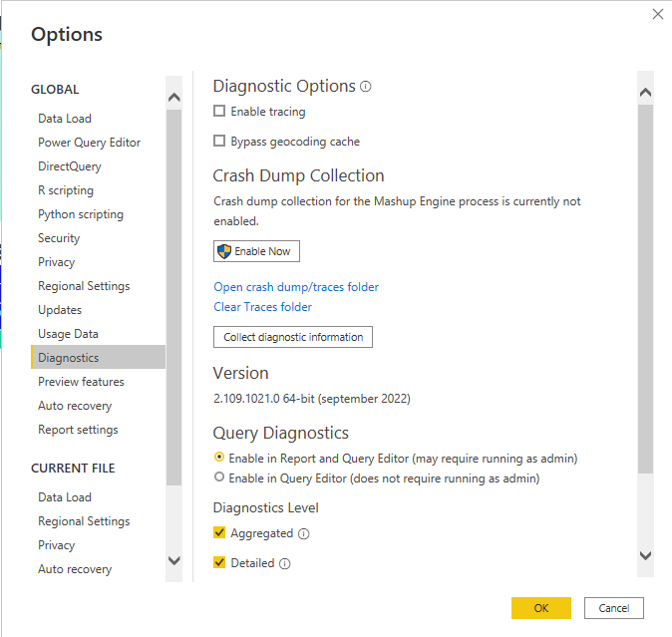Click the Cancel button

[x=614, y=608]
